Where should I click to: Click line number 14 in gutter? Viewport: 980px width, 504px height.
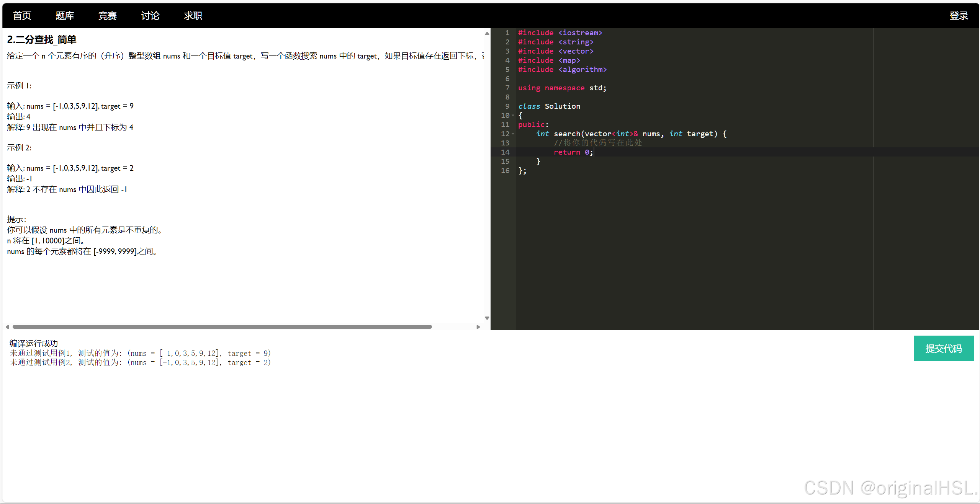pos(505,152)
